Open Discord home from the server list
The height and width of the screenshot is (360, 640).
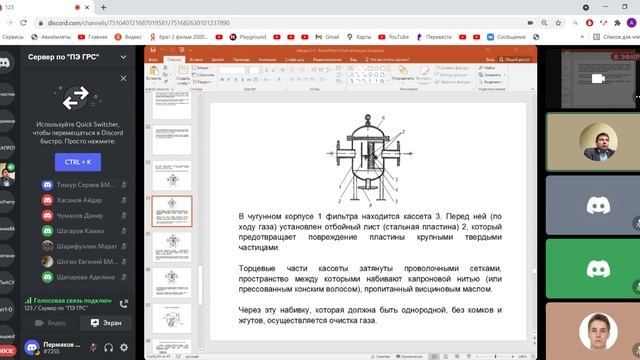(5, 62)
